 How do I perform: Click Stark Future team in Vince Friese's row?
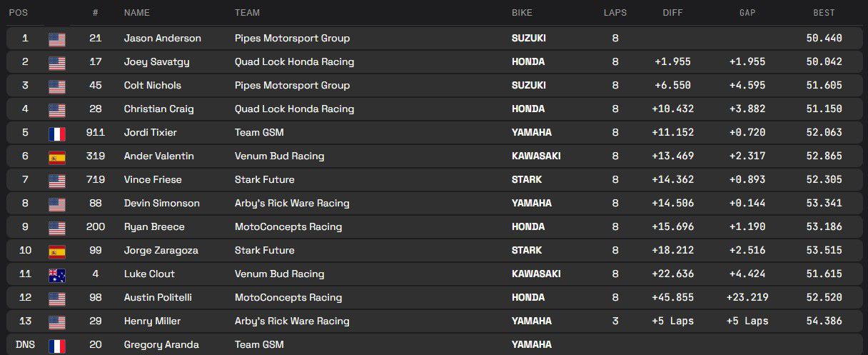pyautogui.click(x=264, y=180)
